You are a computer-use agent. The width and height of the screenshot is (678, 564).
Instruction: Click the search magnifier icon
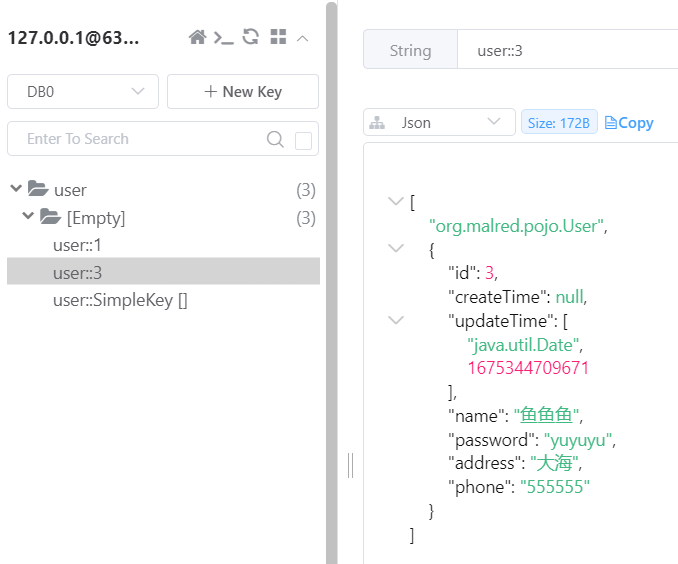[275, 139]
